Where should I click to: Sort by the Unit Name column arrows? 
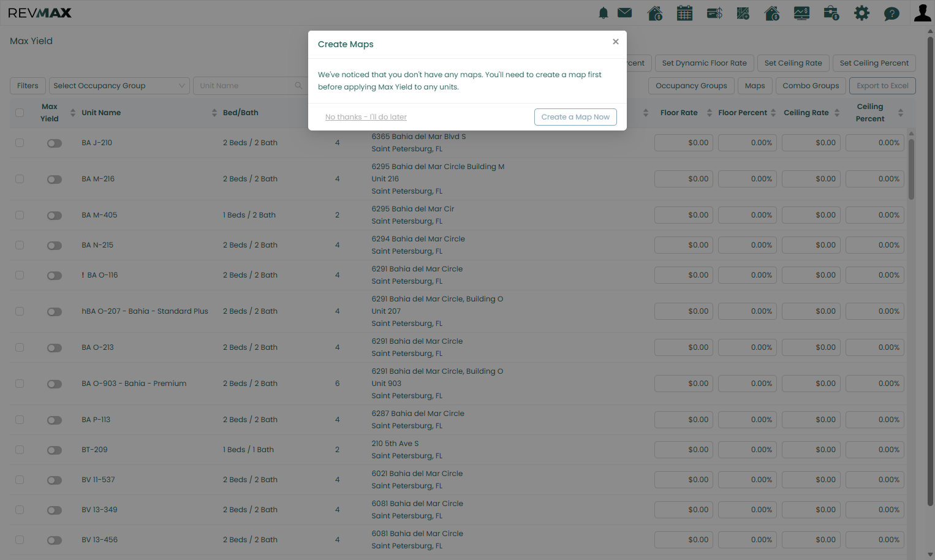pyautogui.click(x=214, y=113)
